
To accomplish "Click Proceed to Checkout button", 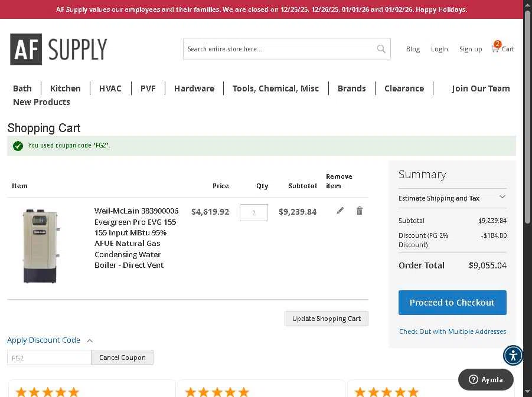I will pyautogui.click(x=452, y=303).
